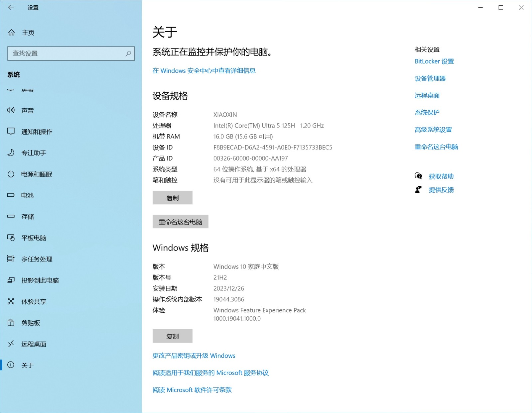
Task: Open BitLocker 设置 link
Action: [x=434, y=61]
